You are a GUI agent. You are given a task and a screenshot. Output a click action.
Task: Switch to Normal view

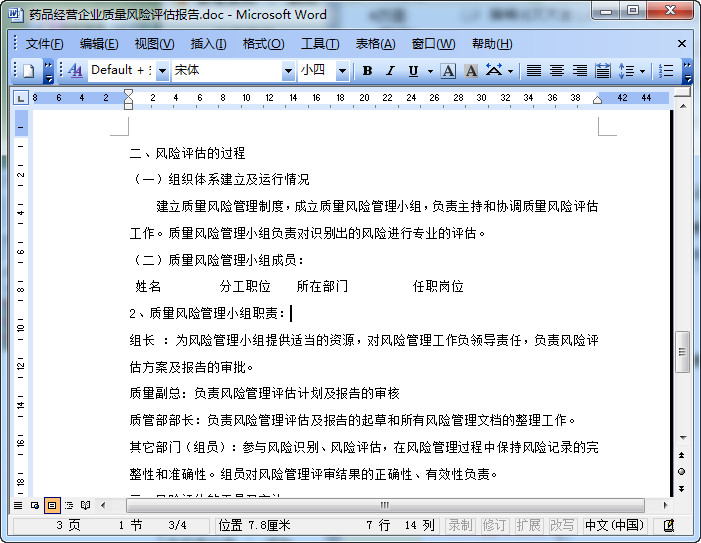[18, 505]
